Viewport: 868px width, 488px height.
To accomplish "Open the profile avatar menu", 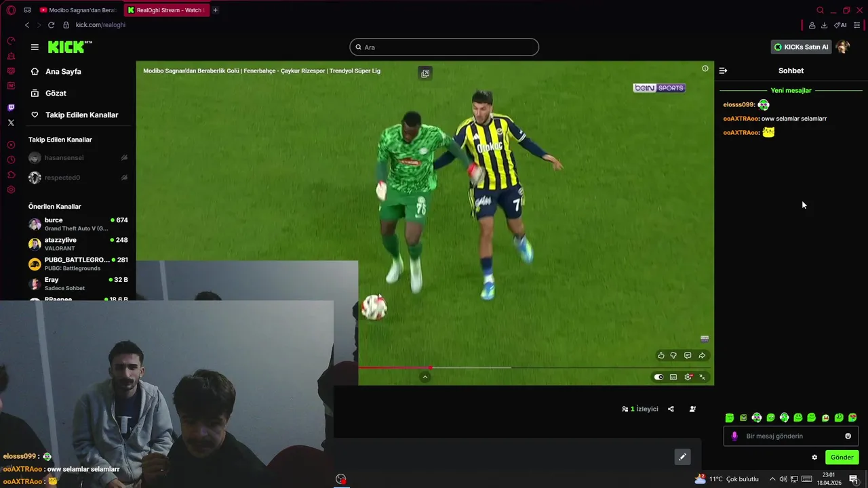I will point(843,47).
